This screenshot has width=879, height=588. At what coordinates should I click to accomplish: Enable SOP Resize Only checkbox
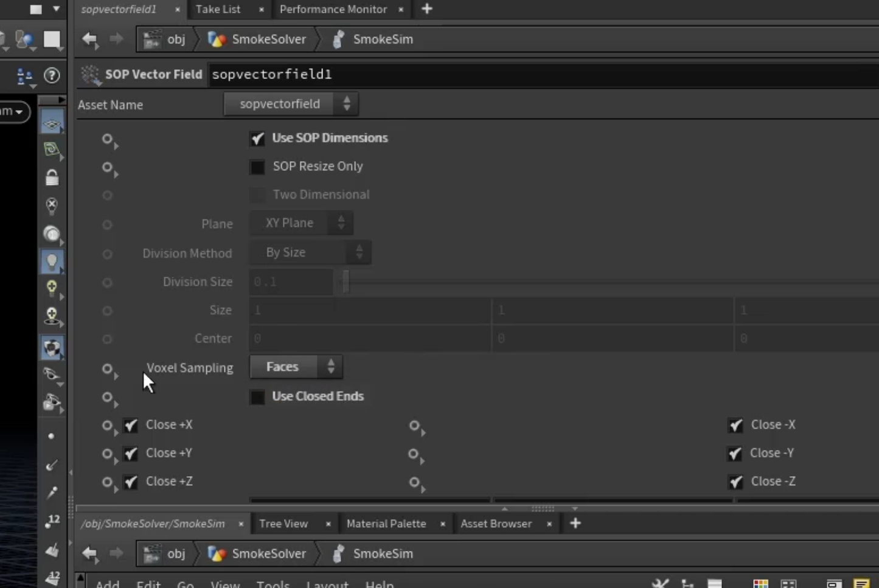tap(257, 167)
